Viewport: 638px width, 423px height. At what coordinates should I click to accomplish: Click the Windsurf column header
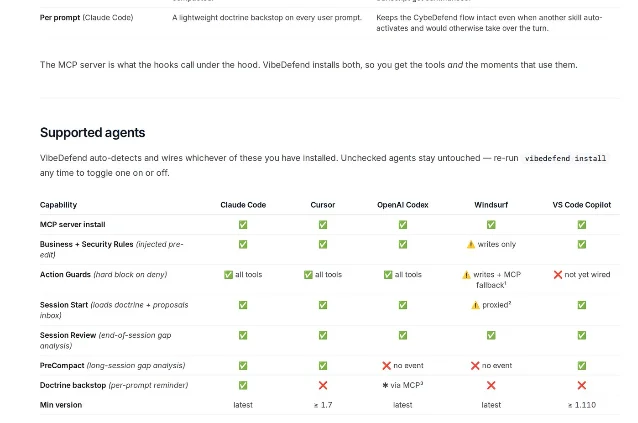coord(491,205)
